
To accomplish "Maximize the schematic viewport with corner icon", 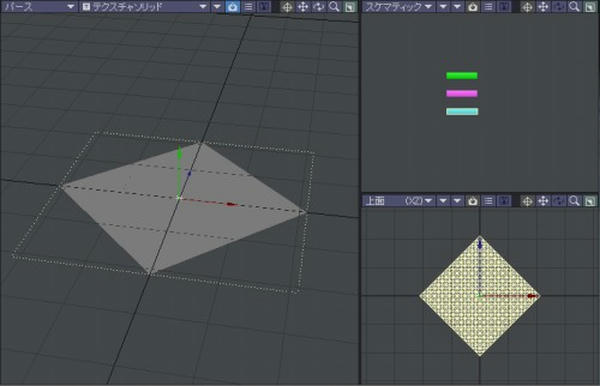I will [x=590, y=7].
